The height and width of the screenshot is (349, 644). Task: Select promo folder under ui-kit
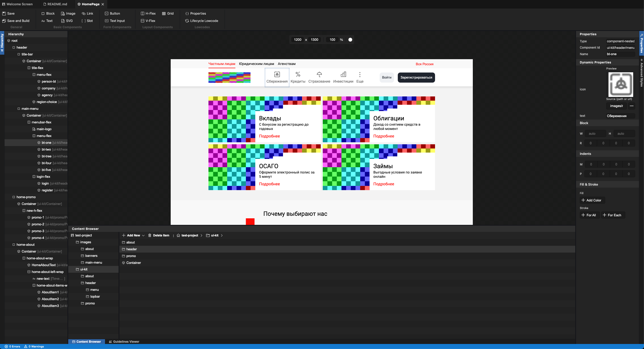click(89, 303)
